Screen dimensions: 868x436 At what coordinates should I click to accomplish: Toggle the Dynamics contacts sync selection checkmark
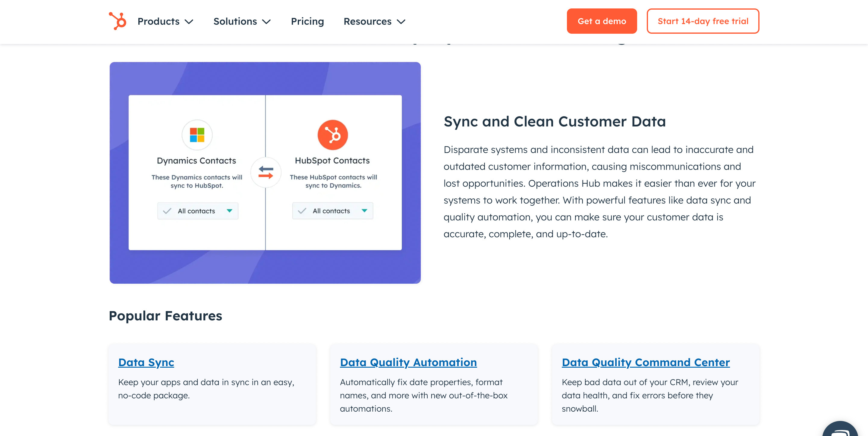168,211
